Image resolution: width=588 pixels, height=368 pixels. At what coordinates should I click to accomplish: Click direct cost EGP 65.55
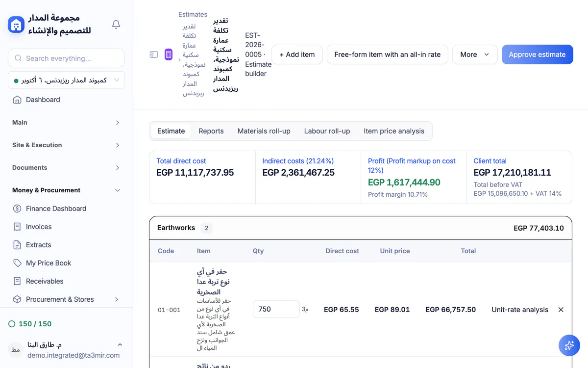(342, 310)
